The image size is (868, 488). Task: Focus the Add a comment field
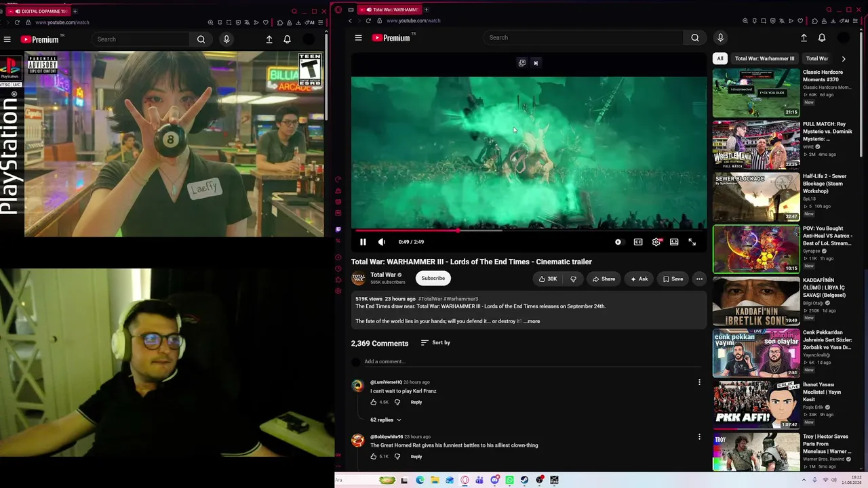[532, 361]
